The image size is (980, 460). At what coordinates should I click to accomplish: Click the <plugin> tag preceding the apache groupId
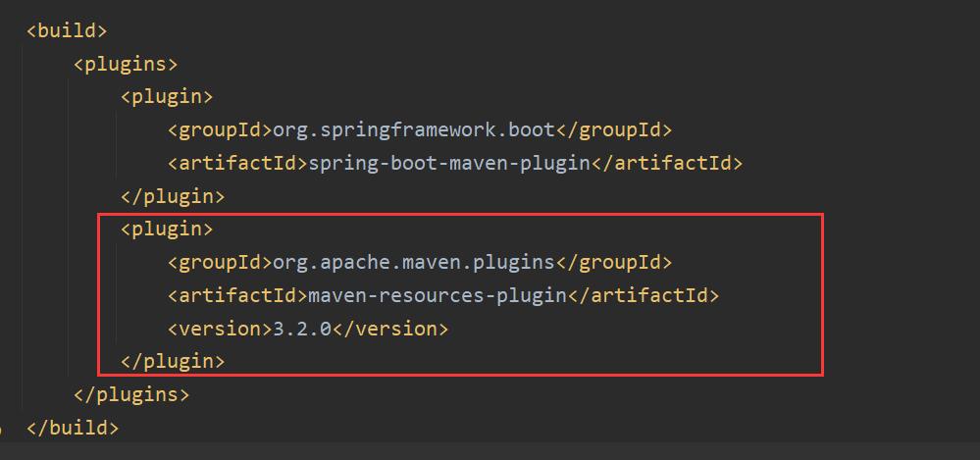tap(167, 230)
